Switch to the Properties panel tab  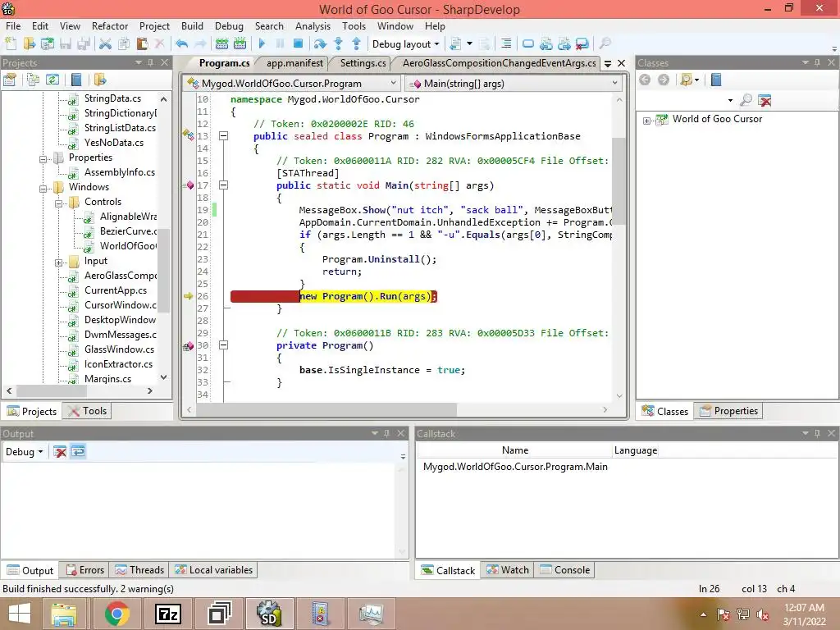coord(728,411)
